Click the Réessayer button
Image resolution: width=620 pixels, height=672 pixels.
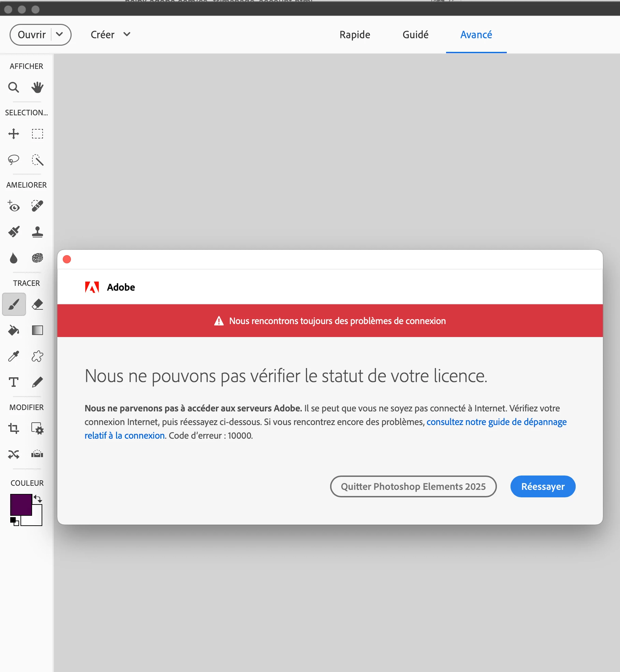click(543, 486)
